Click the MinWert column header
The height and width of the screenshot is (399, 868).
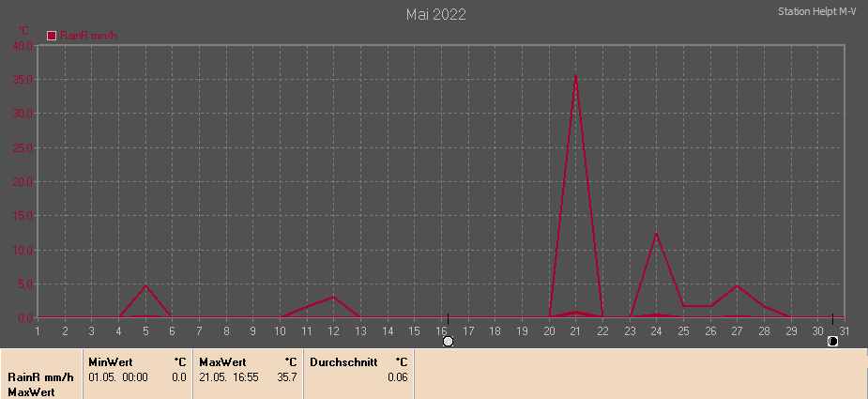(x=111, y=362)
